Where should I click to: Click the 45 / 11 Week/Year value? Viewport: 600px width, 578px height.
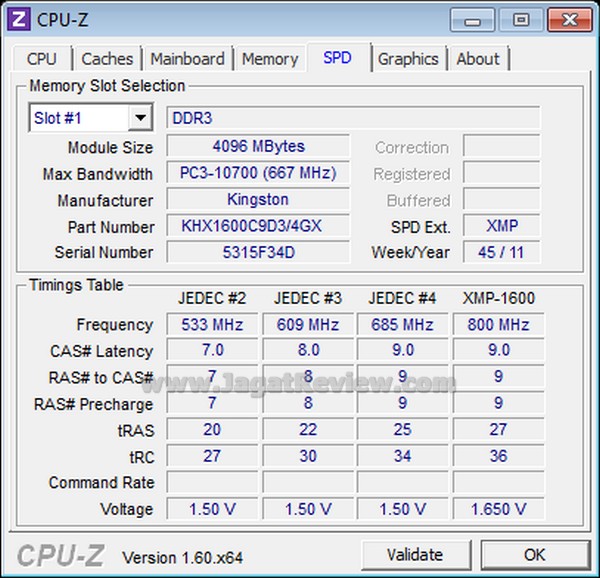click(x=502, y=252)
